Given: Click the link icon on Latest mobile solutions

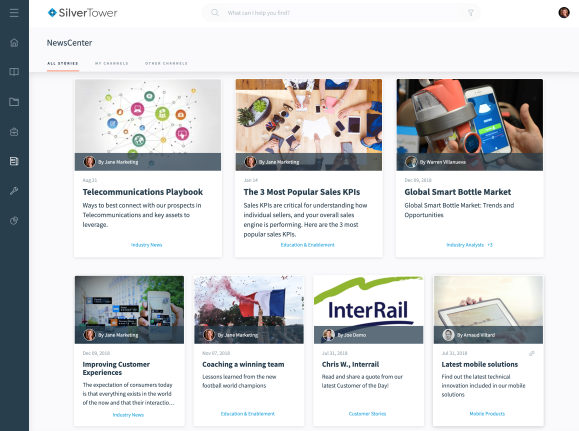Looking at the screenshot, I should point(532,353).
